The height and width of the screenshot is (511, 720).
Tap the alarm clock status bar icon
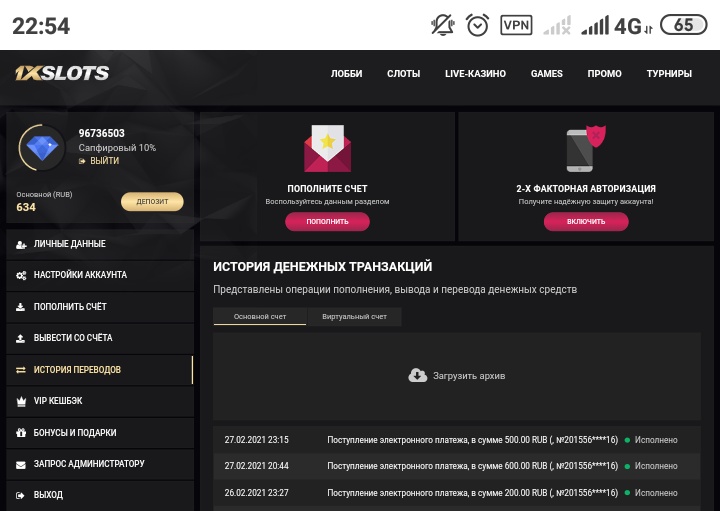[x=478, y=25]
